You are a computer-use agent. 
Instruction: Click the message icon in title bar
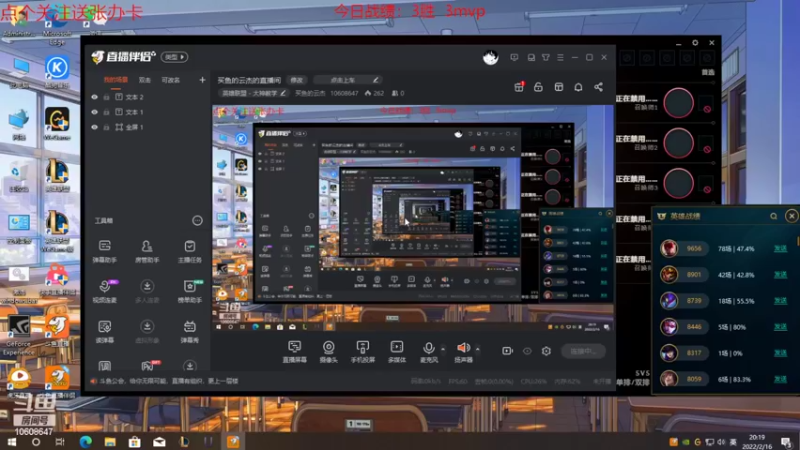click(x=514, y=58)
